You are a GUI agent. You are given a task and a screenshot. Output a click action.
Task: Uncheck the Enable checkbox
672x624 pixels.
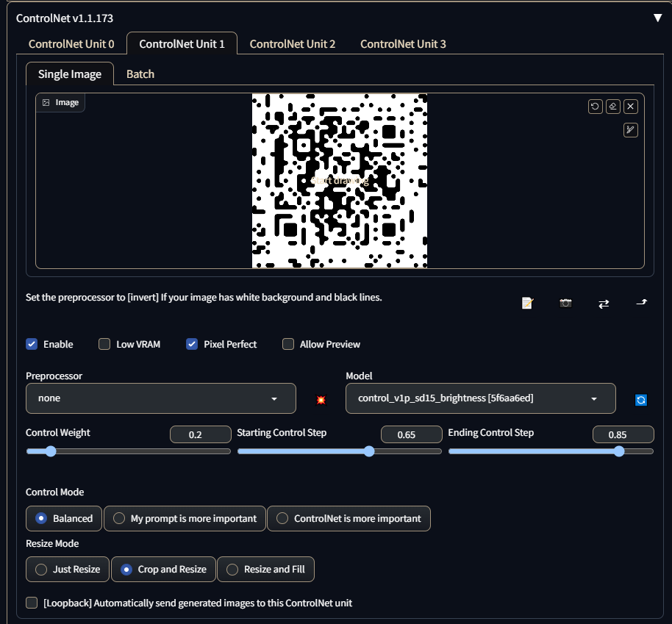[32, 344]
